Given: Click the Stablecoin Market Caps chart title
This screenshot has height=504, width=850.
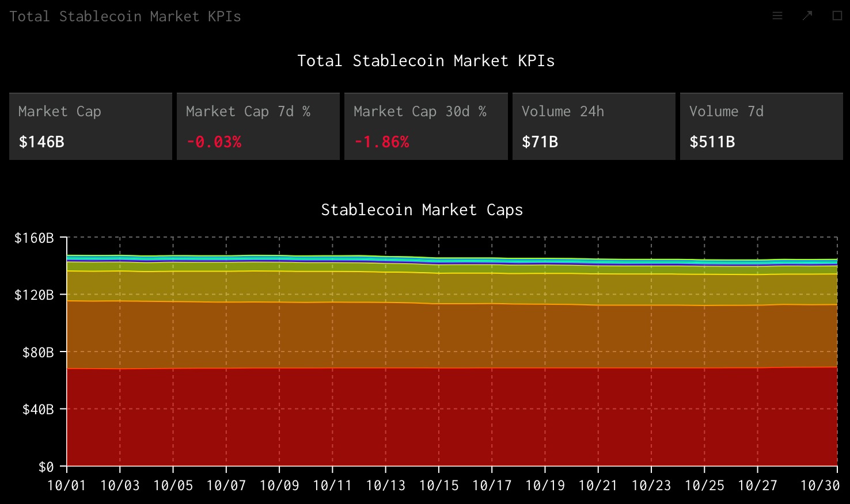Looking at the screenshot, I should tap(422, 210).
